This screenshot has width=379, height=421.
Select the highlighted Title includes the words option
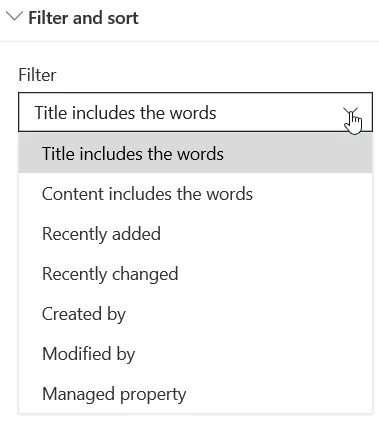[195, 153]
